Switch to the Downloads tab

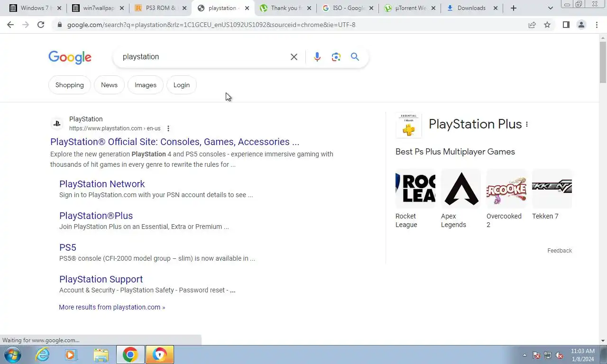click(x=471, y=8)
